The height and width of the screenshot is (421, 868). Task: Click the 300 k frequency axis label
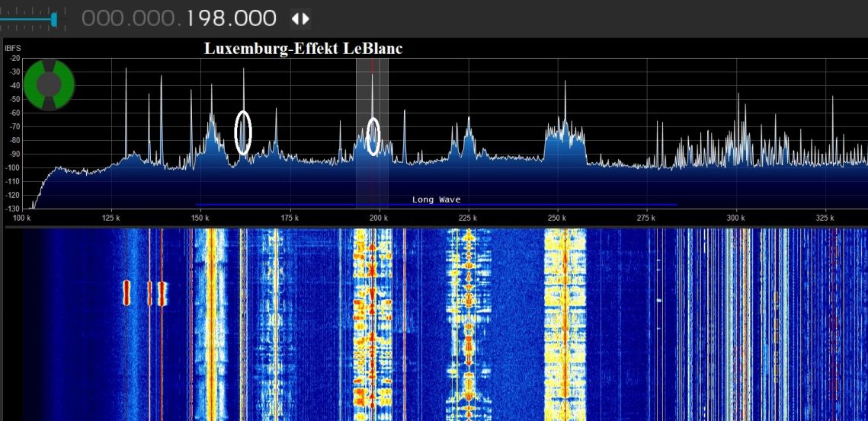[x=735, y=218]
